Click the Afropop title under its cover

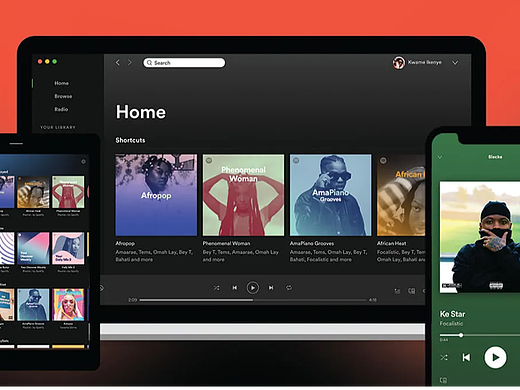(x=125, y=243)
